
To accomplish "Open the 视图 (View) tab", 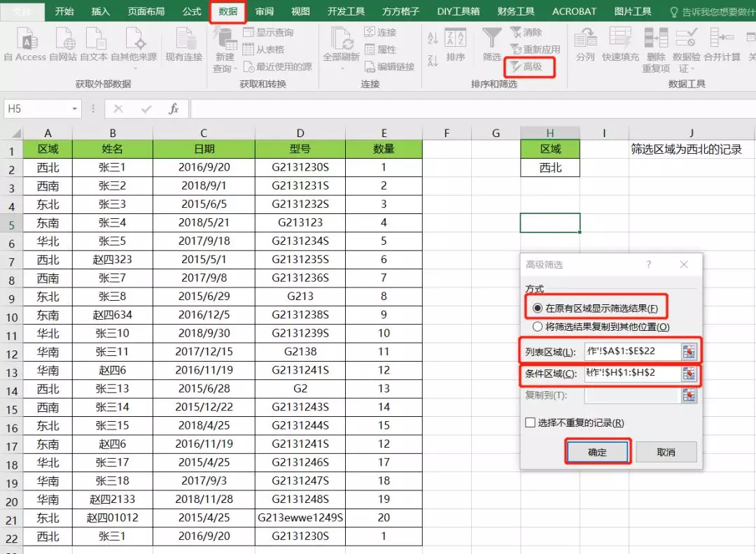I will [x=300, y=11].
